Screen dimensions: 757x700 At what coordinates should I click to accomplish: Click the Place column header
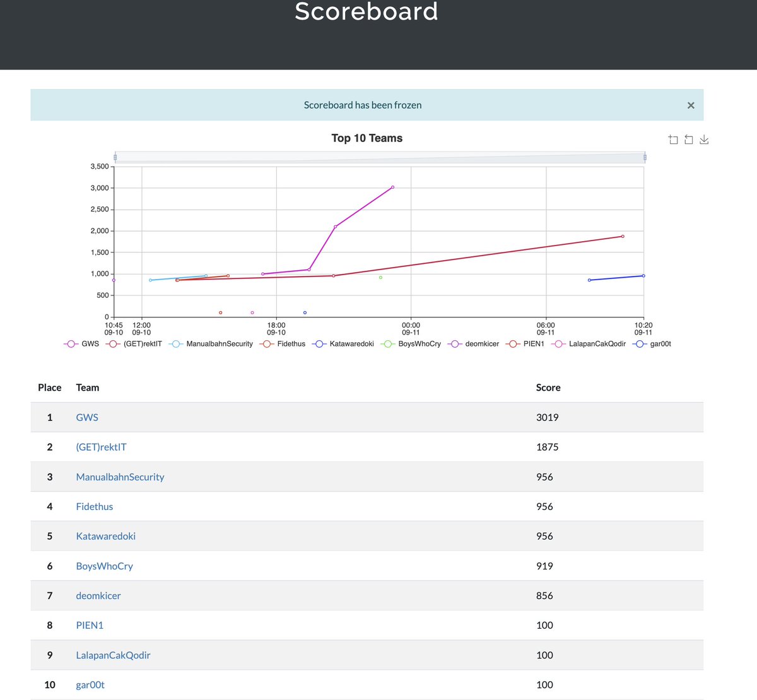coord(50,388)
